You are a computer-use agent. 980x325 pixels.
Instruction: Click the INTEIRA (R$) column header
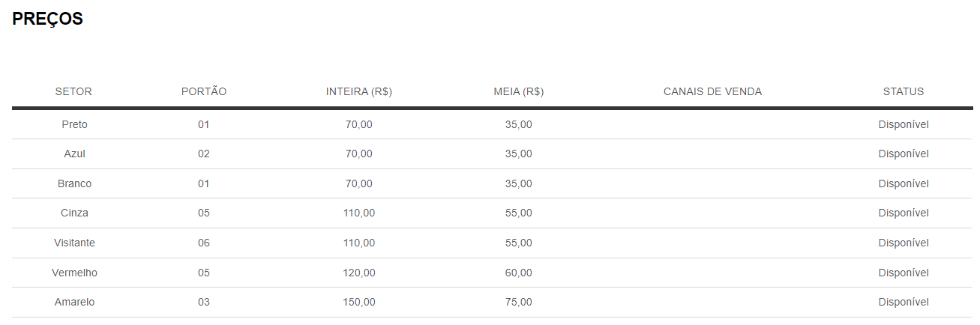point(359,91)
